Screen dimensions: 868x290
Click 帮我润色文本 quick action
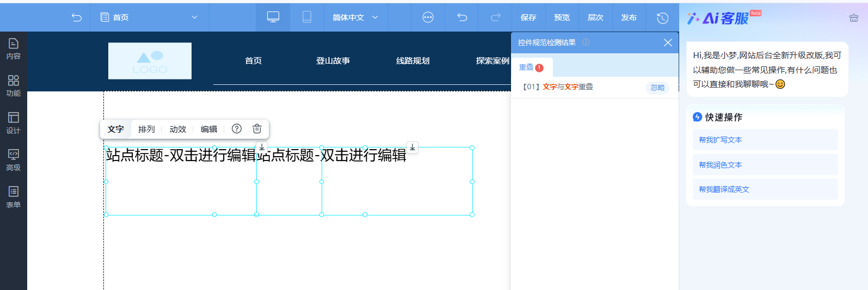(765, 165)
